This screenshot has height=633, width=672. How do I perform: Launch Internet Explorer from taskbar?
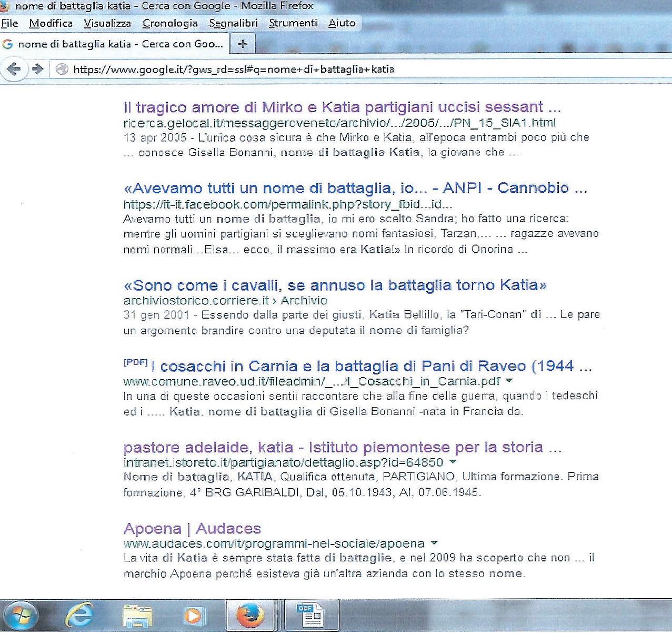pyautogui.click(x=80, y=615)
